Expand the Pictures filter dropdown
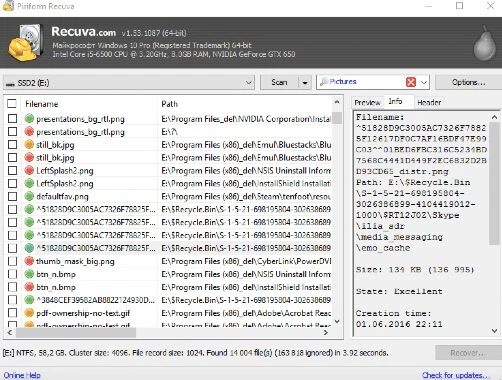The height and width of the screenshot is (380, 502). pos(424,82)
